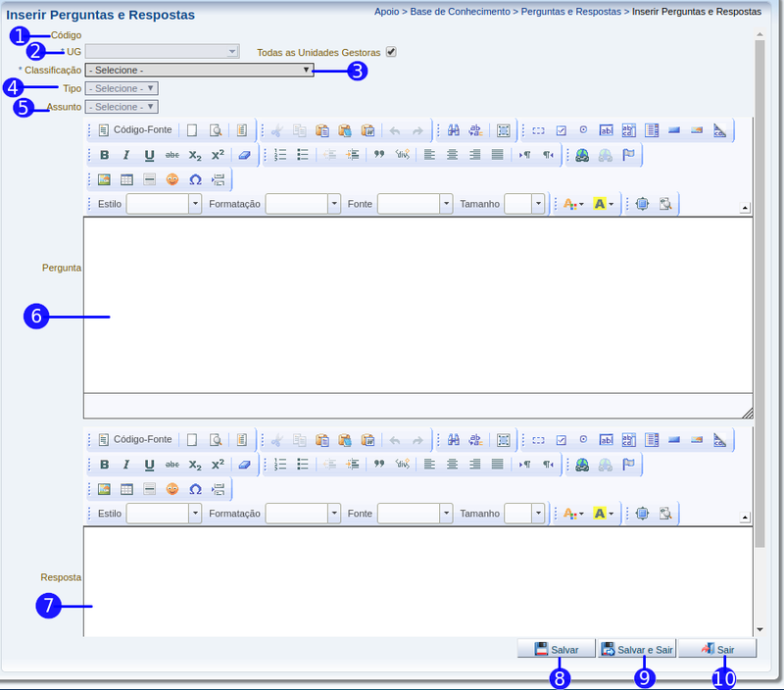Screen dimensions: 784x690
Task: Click Código-Fonte in the Resposta editor toolbar
Action: click(x=135, y=439)
